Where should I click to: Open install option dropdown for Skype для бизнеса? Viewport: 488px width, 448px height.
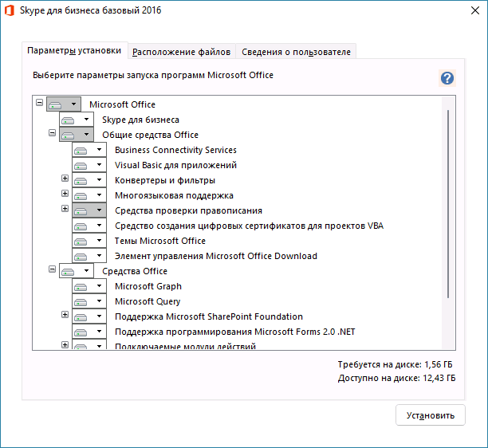pyautogui.click(x=77, y=120)
